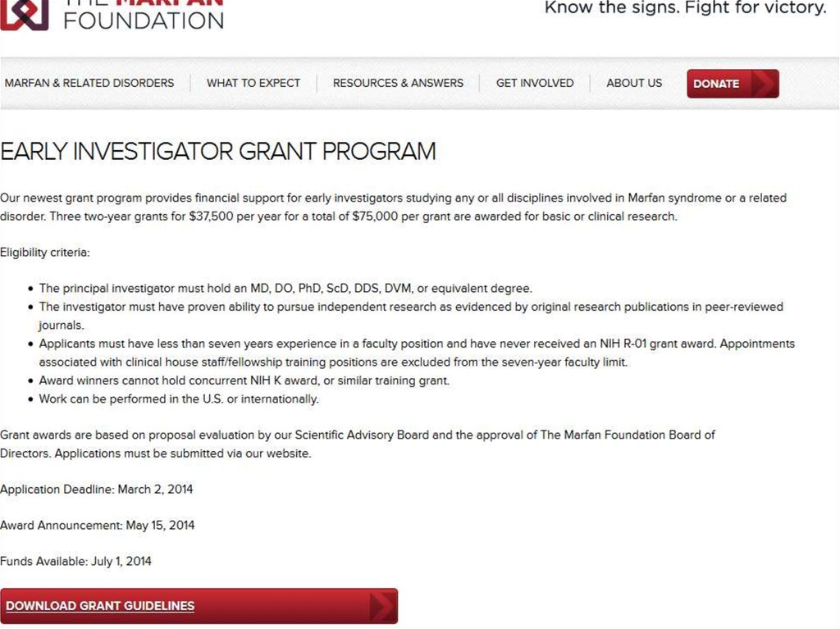
Task: Click the Marfan Foundation logo icon
Action: tap(25, 14)
